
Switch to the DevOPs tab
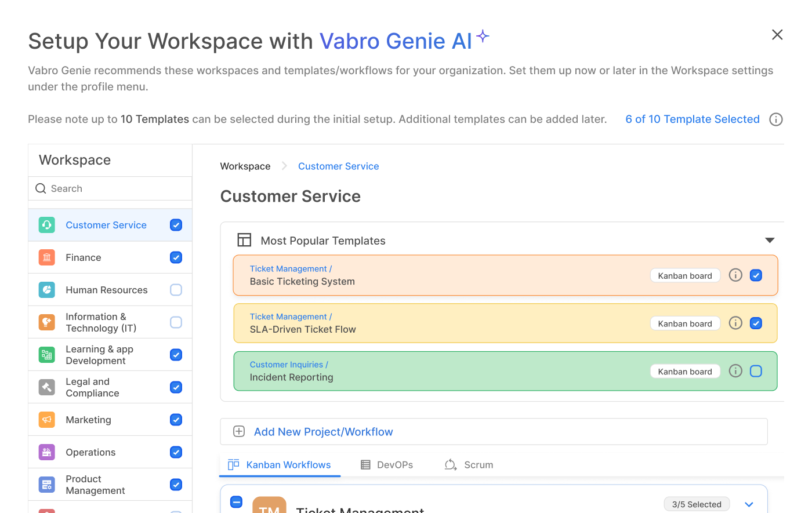pyautogui.click(x=387, y=465)
